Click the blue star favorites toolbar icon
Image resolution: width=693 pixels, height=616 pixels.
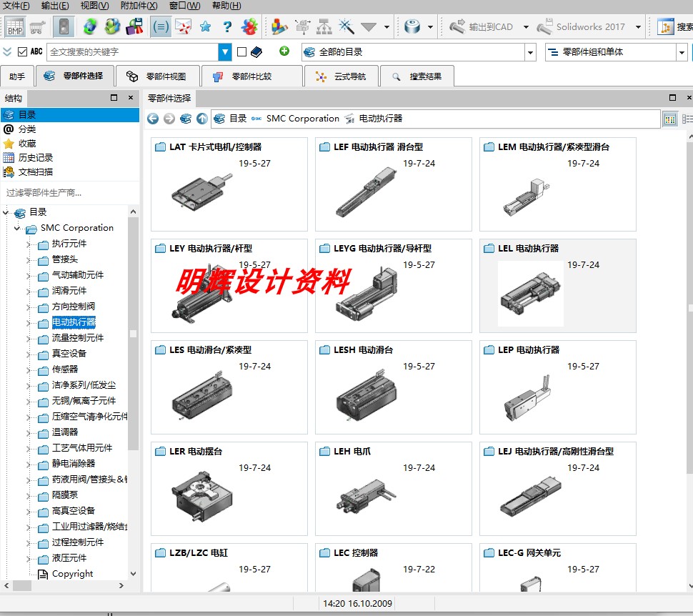click(206, 27)
